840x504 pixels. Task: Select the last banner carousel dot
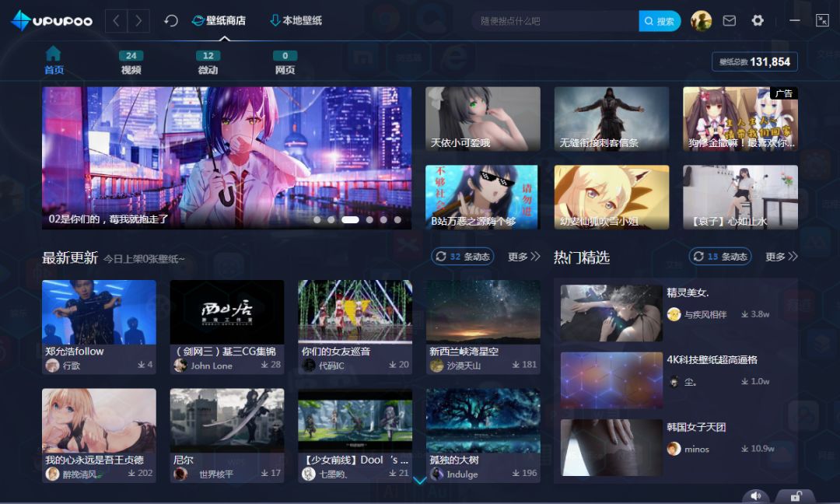coord(397,219)
